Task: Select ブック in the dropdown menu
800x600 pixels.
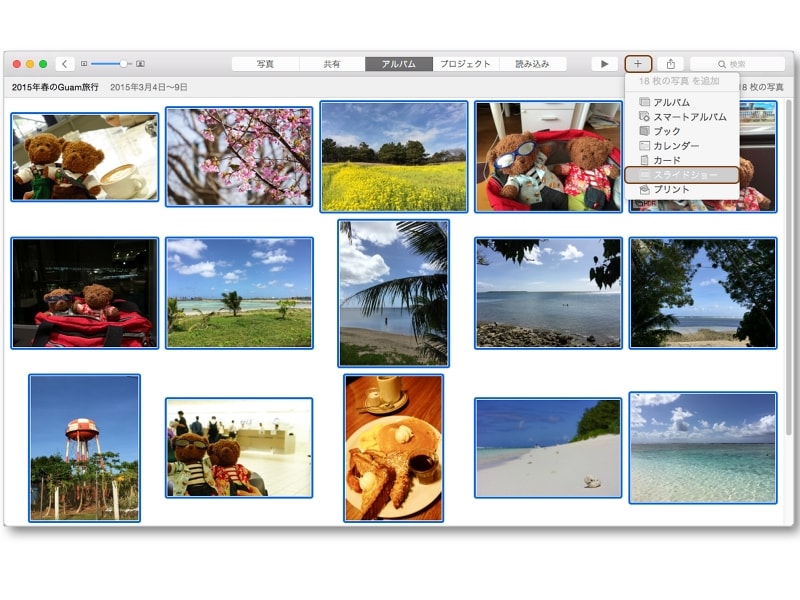Action: (x=666, y=131)
